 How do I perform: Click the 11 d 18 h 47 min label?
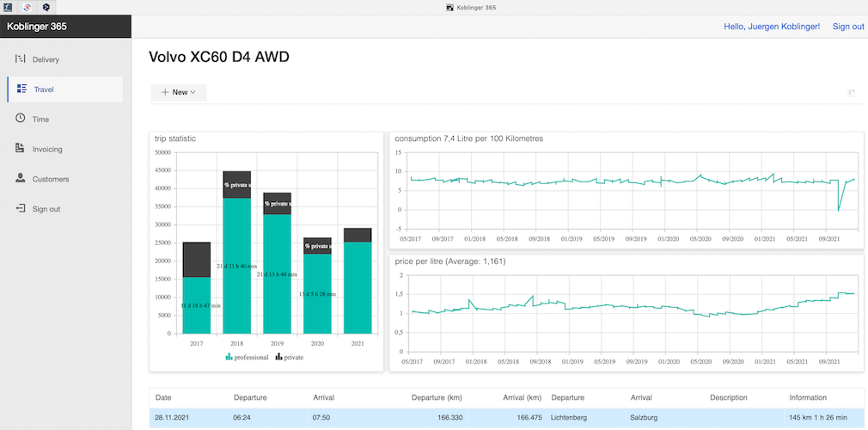(x=201, y=306)
